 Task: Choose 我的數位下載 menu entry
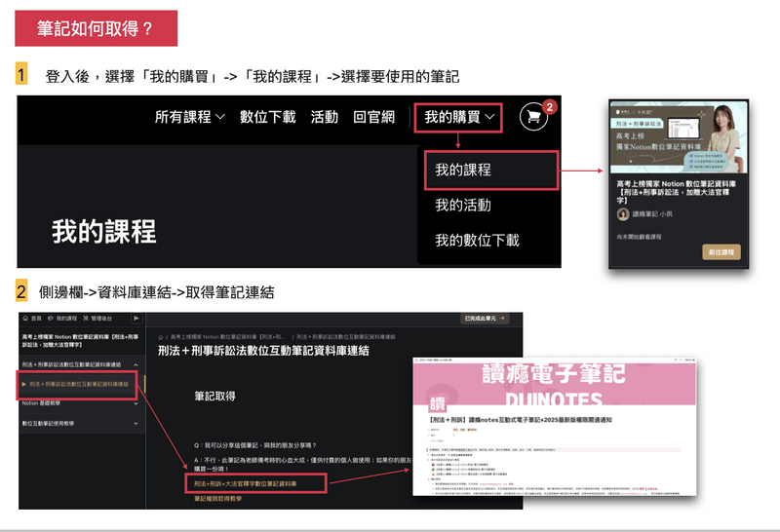[x=478, y=240]
